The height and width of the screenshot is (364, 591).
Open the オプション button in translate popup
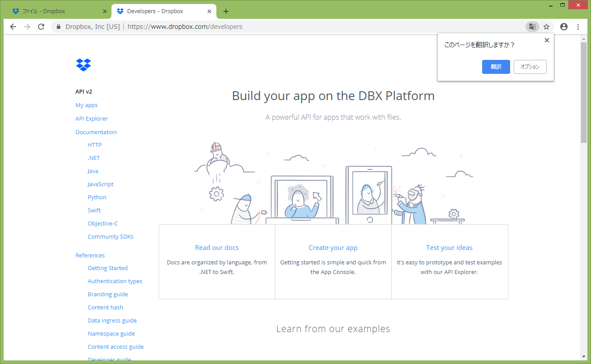530,67
